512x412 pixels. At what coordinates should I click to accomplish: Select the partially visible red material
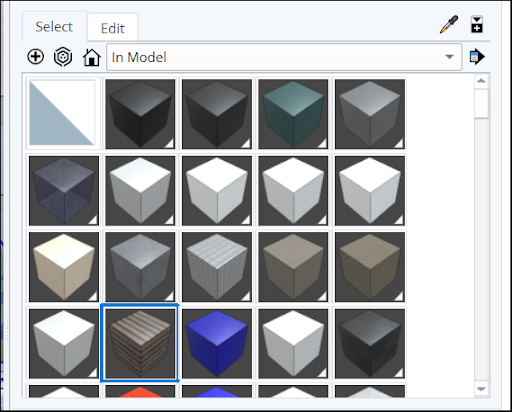[x=140, y=391]
